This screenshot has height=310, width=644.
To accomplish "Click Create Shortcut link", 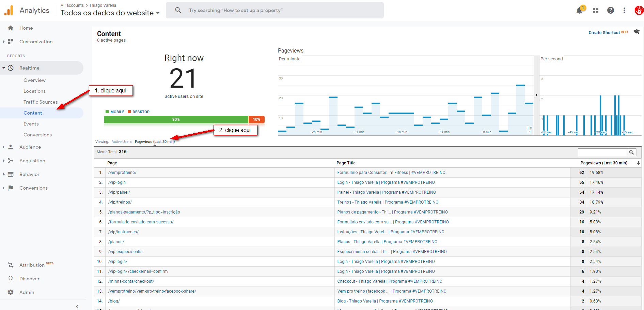I will tap(604, 33).
